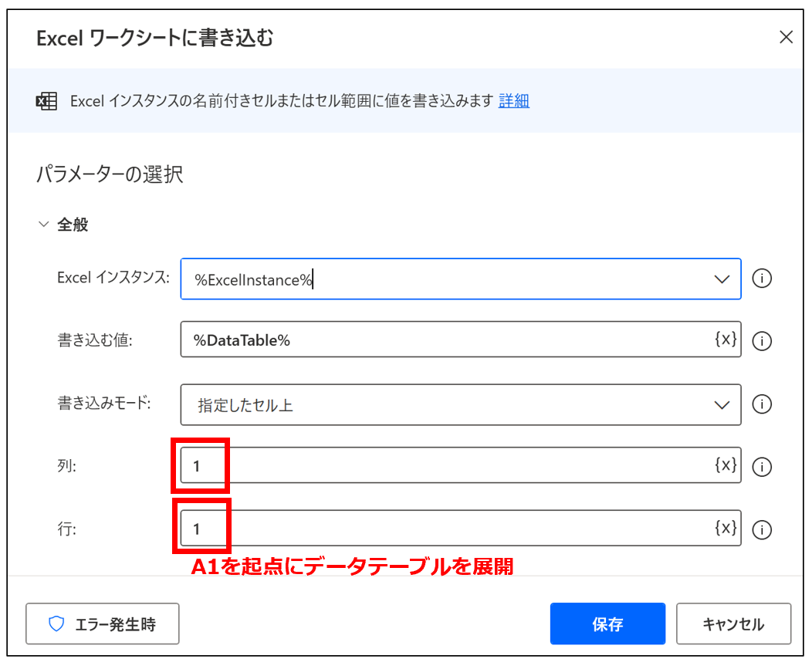Screen dimensions: 812x659
Task: Click the Excel icon in the info banner
Action: [x=47, y=101]
